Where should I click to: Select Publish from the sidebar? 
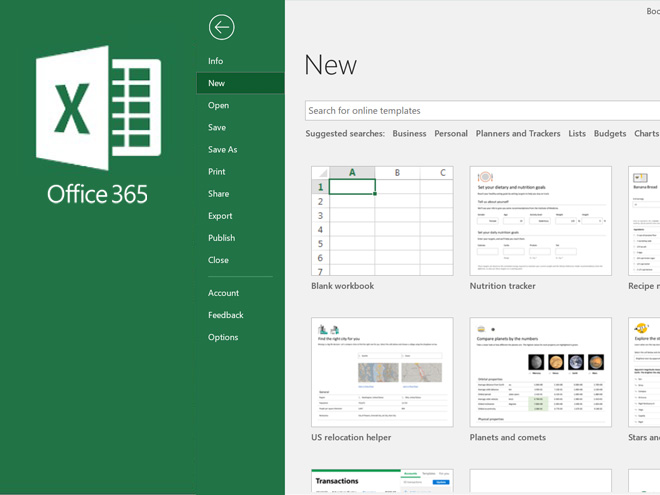pos(222,237)
